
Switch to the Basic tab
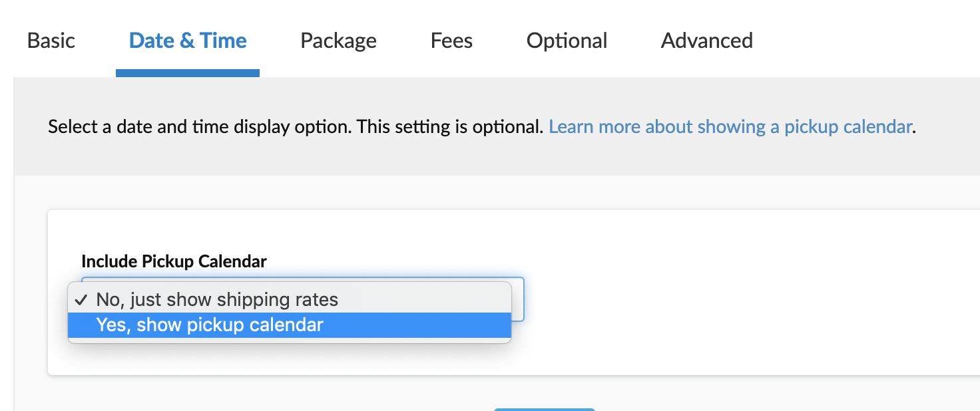51,41
